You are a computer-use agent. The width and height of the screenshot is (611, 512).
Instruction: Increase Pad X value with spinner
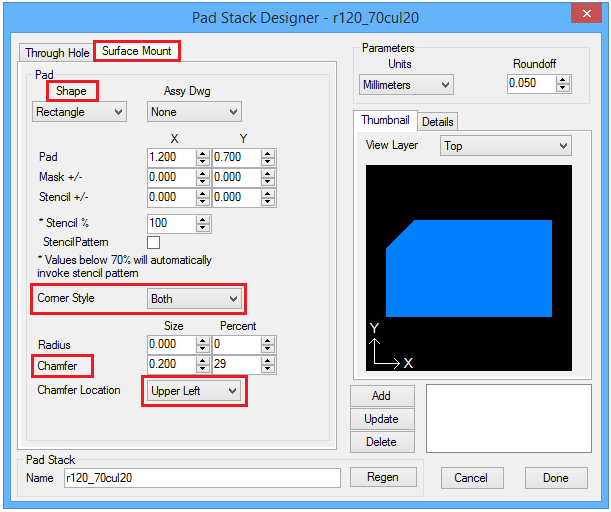[202, 153]
